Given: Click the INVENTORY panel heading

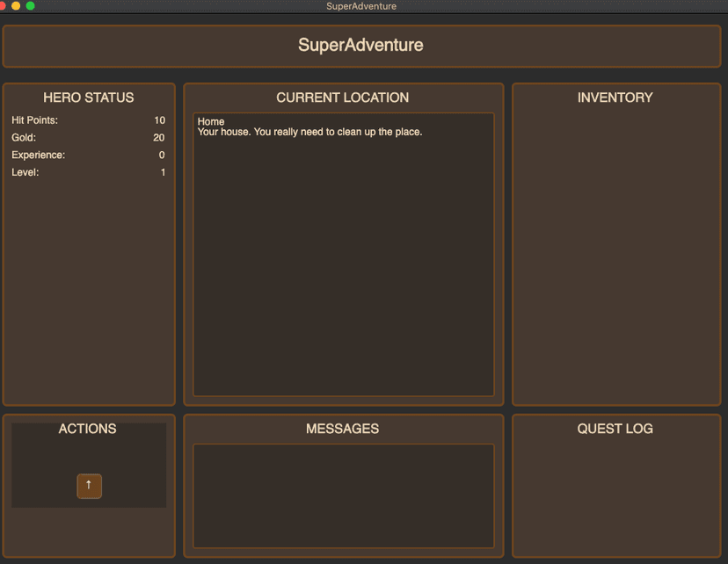Looking at the screenshot, I should point(615,98).
